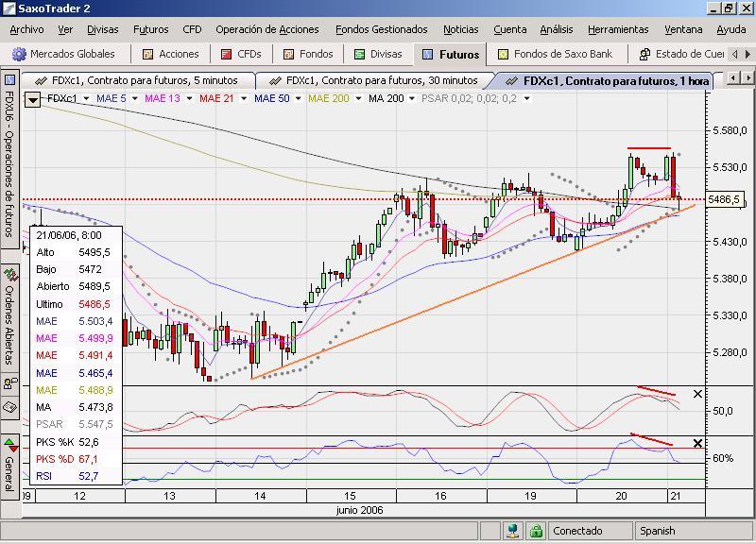The height and width of the screenshot is (544, 756).
Task: Select the Futuros toolbar button
Action: 451,55
